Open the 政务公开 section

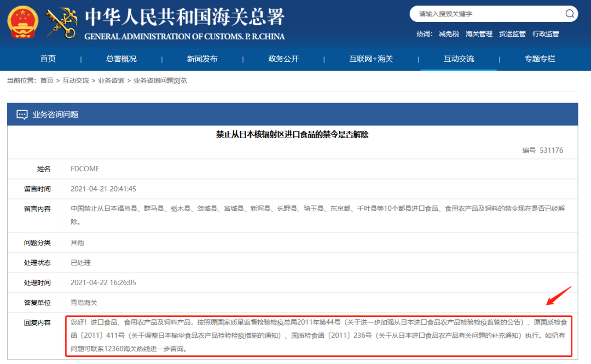[282, 59]
